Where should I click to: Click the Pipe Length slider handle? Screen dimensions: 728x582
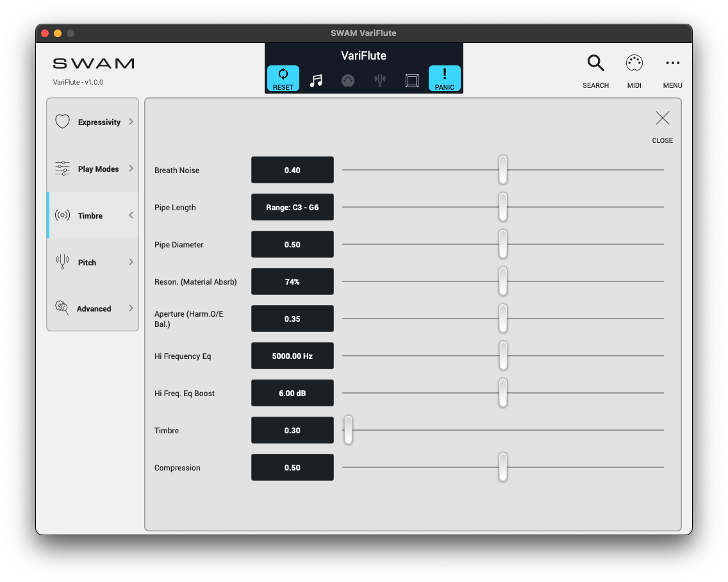click(503, 206)
